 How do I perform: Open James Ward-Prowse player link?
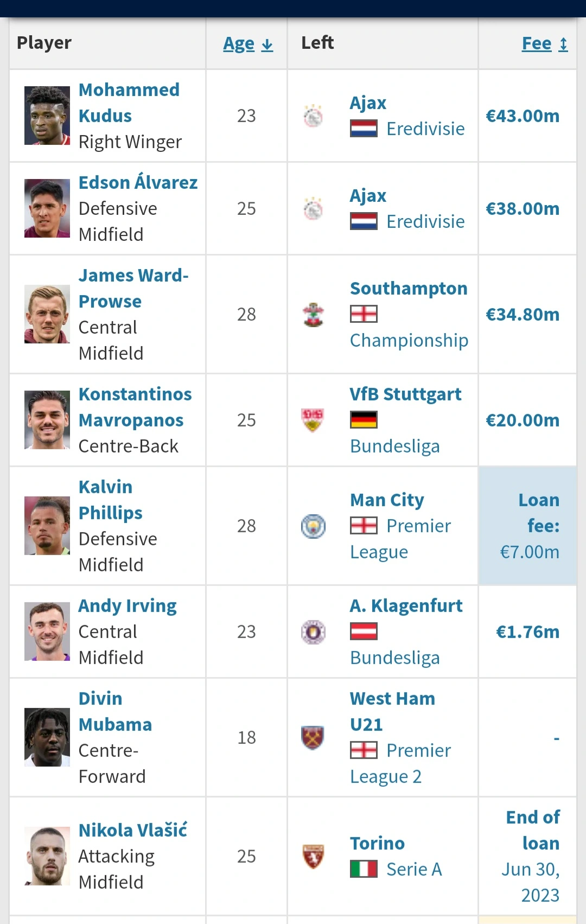tap(133, 288)
